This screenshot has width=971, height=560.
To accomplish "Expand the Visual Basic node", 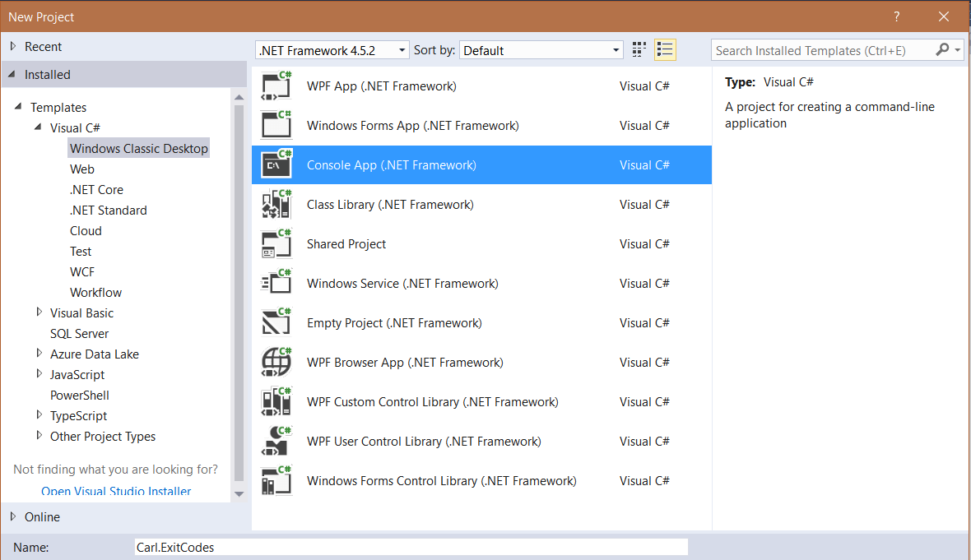I will click(x=39, y=312).
